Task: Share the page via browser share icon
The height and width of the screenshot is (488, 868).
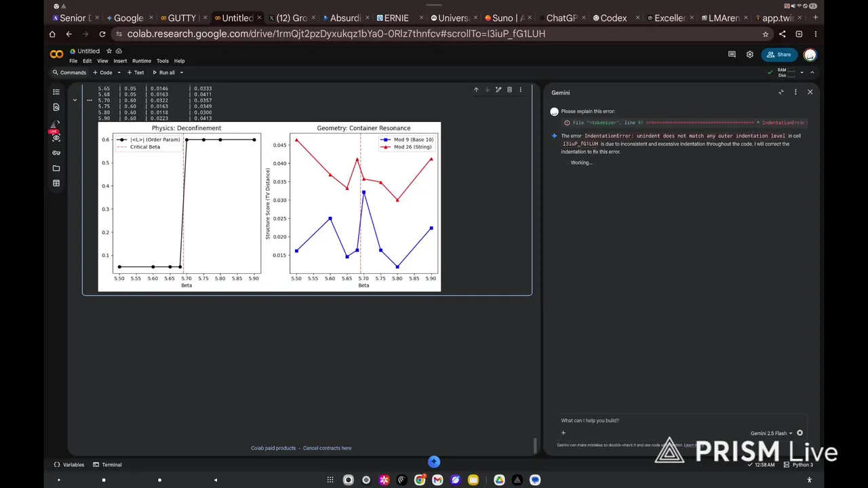Action: coord(783,34)
